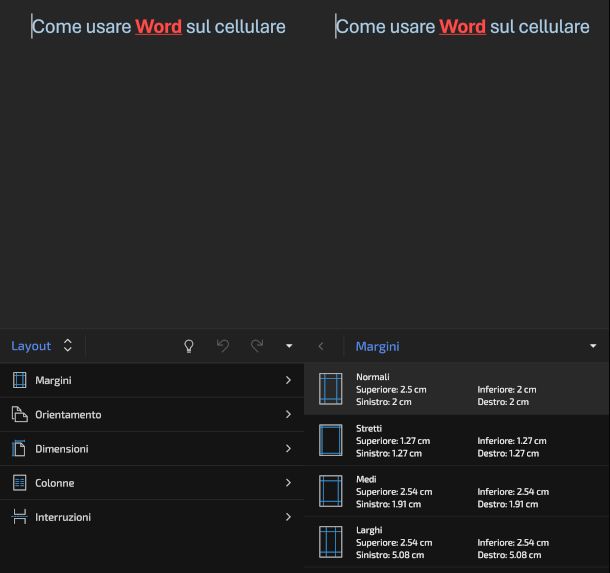Choose the Stretti margins option
Image resolution: width=610 pixels, height=573 pixels.
tap(457, 440)
